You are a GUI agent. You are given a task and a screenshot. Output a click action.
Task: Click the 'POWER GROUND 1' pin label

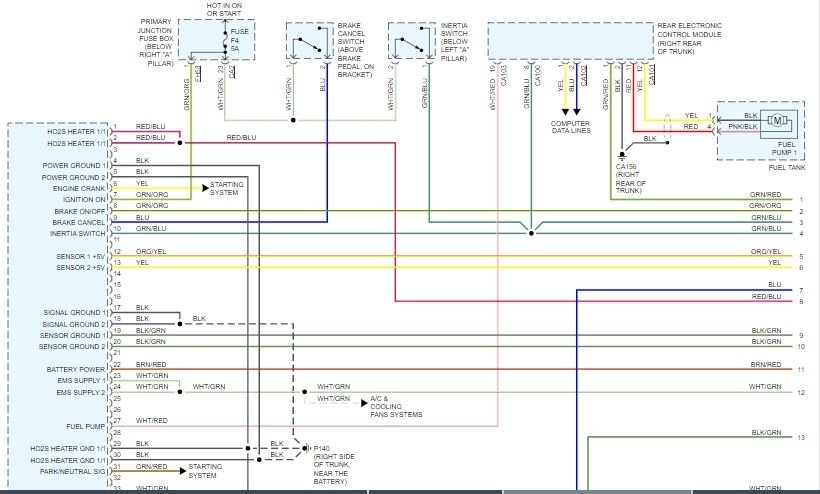[x=74, y=165]
